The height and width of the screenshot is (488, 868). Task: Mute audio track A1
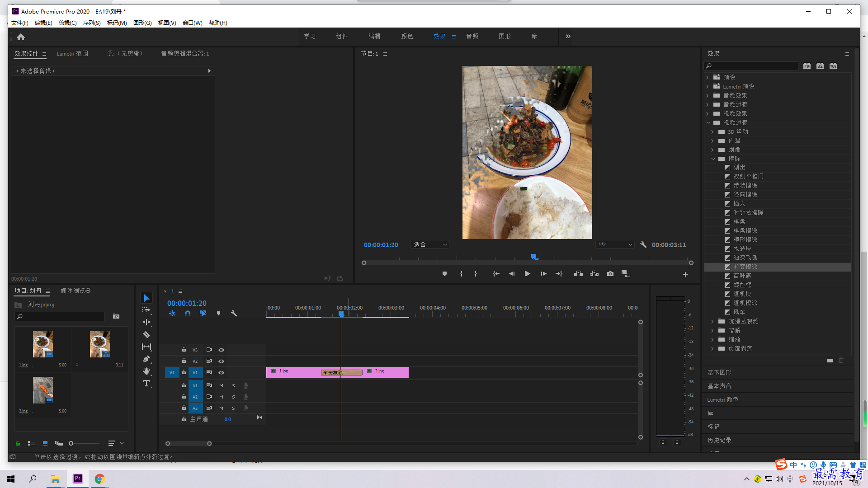coord(221,385)
